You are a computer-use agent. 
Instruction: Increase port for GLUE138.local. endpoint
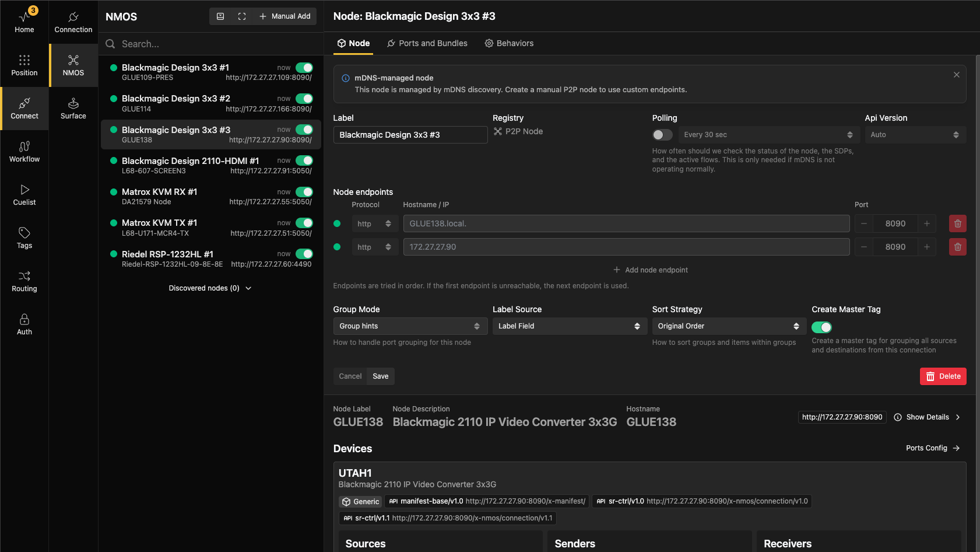tap(927, 223)
